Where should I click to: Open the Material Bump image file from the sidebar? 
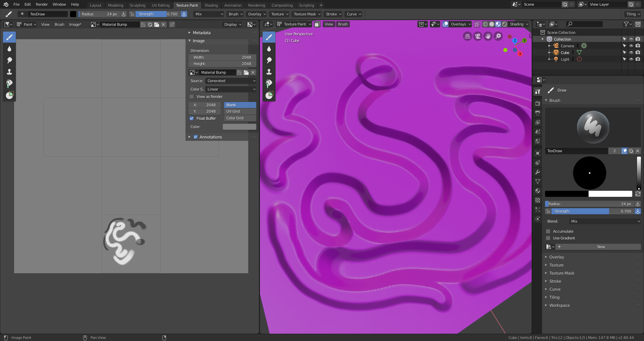[246, 72]
